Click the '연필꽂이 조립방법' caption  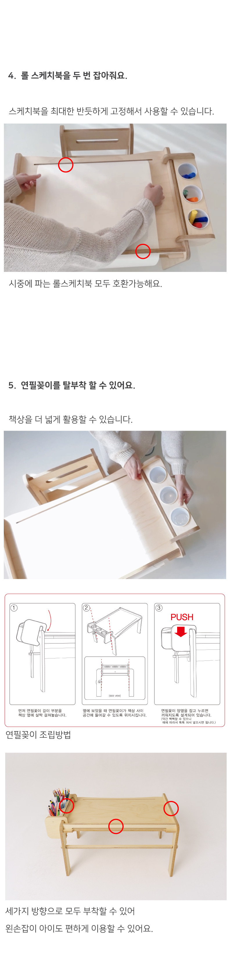click(38, 734)
